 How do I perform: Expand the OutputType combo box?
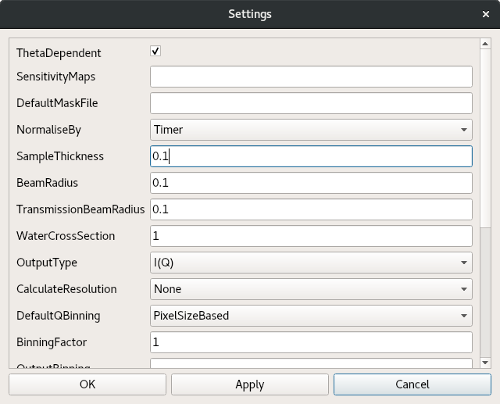pyautogui.click(x=311, y=263)
